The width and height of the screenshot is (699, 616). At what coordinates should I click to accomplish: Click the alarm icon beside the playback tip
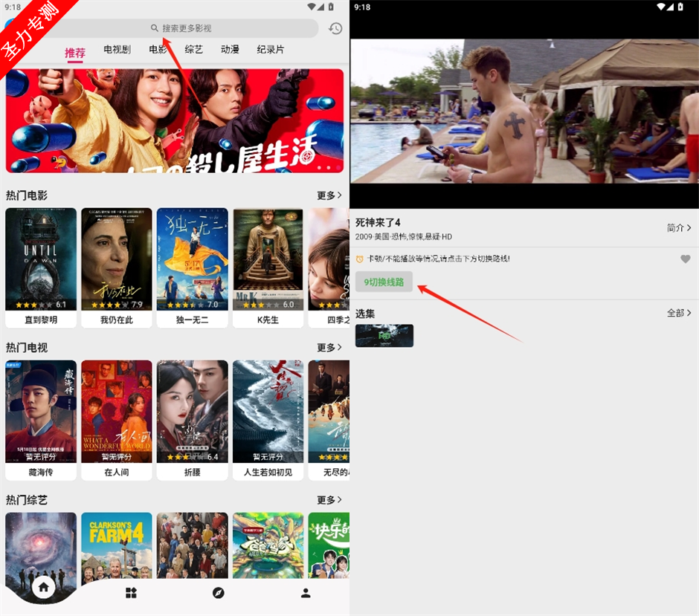(x=360, y=259)
